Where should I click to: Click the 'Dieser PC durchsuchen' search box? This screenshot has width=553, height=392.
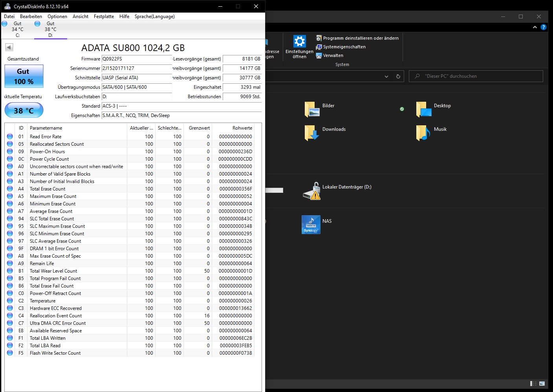[476, 76]
